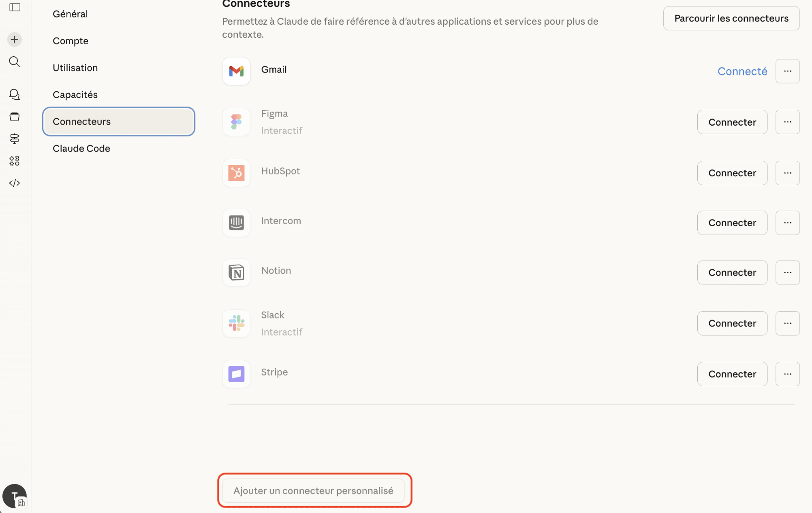The width and height of the screenshot is (812, 513).
Task: Open more options for Notion
Action: click(788, 273)
